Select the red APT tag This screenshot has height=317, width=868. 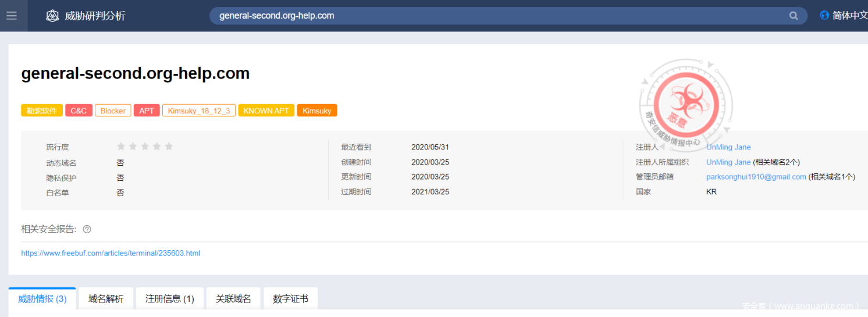tap(147, 111)
